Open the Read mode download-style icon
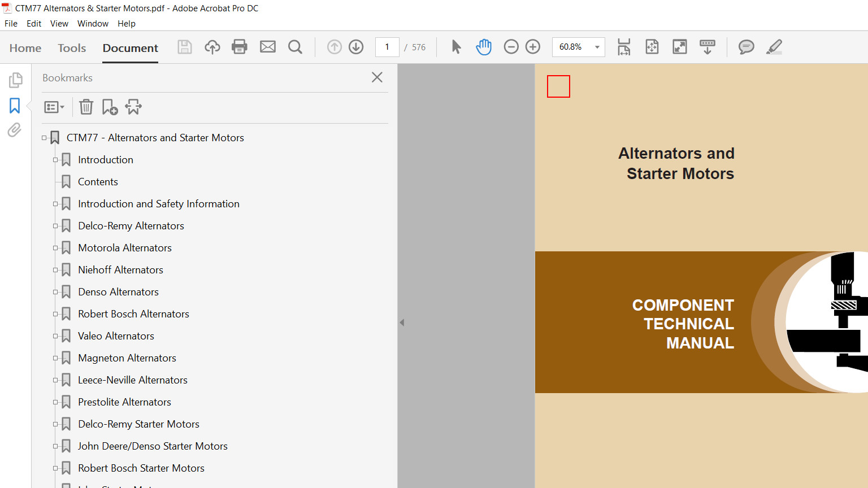Image resolution: width=868 pixels, height=488 pixels. [708, 47]
